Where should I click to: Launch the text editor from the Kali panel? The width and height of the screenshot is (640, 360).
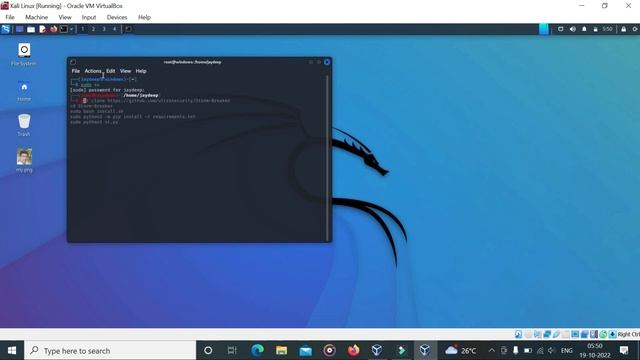(x=42, y=29)
